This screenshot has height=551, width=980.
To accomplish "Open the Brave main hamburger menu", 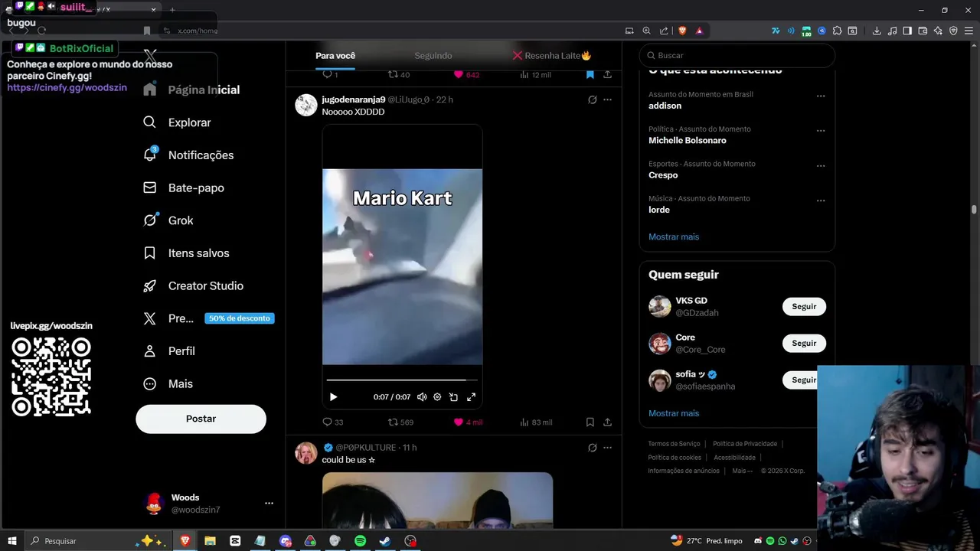I will click(x=969, y=31).
